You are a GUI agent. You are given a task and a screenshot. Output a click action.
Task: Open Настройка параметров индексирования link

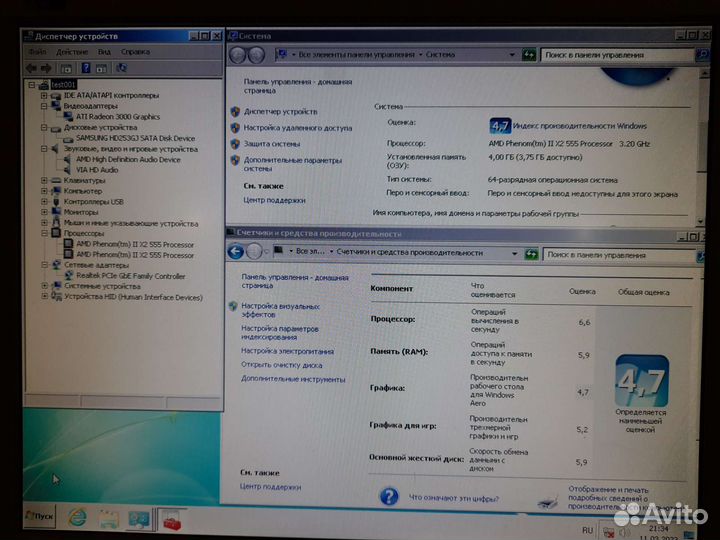coord(280,332)
